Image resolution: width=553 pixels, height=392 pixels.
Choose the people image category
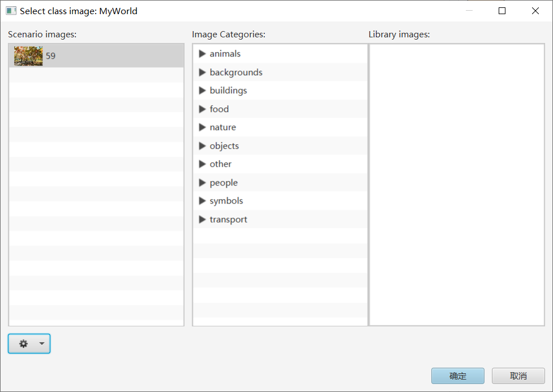coord(224,183)
